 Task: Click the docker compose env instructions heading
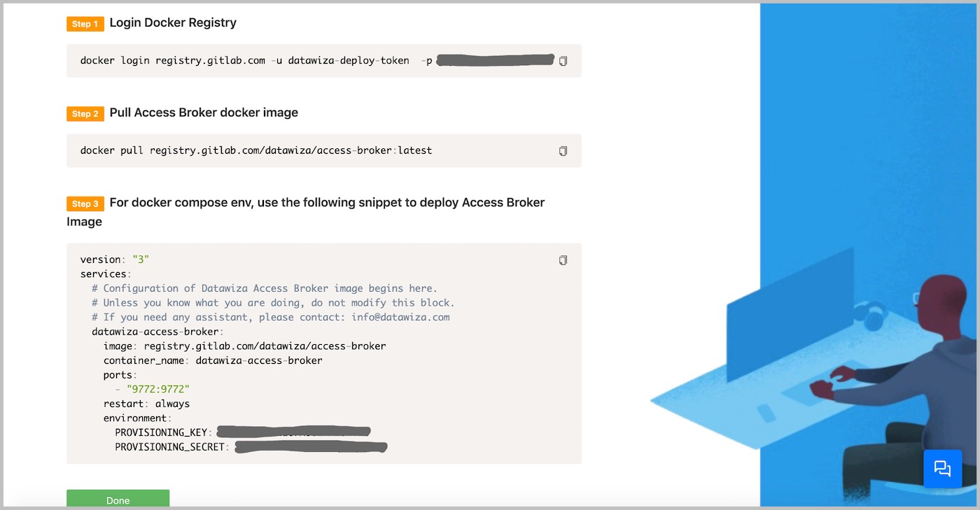coord(305,212)
